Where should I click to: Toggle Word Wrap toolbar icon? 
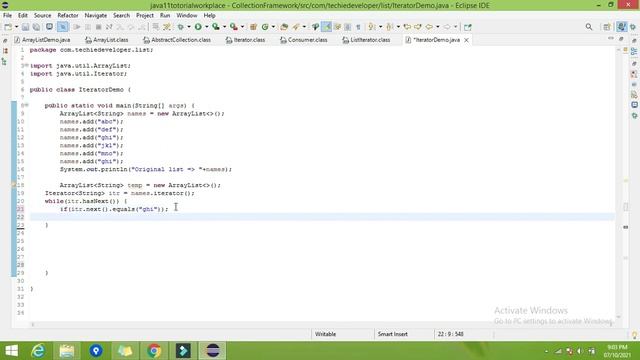[337, 27]
